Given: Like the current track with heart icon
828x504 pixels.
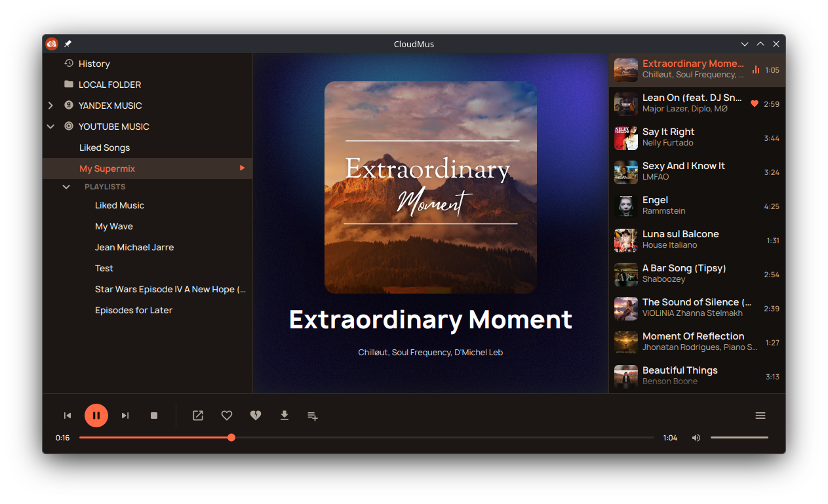Looking at the screenshot, I should tap(227, 416).
